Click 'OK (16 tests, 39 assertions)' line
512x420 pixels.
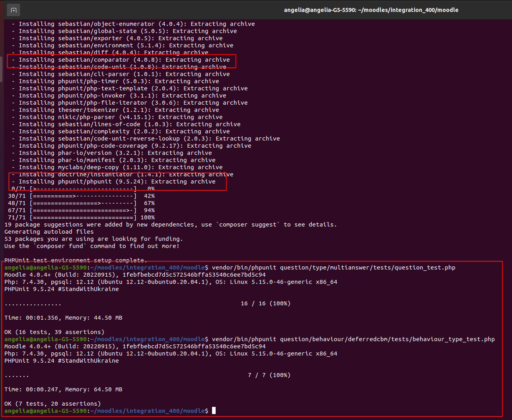pyautogui.click(x=55, y=332)
